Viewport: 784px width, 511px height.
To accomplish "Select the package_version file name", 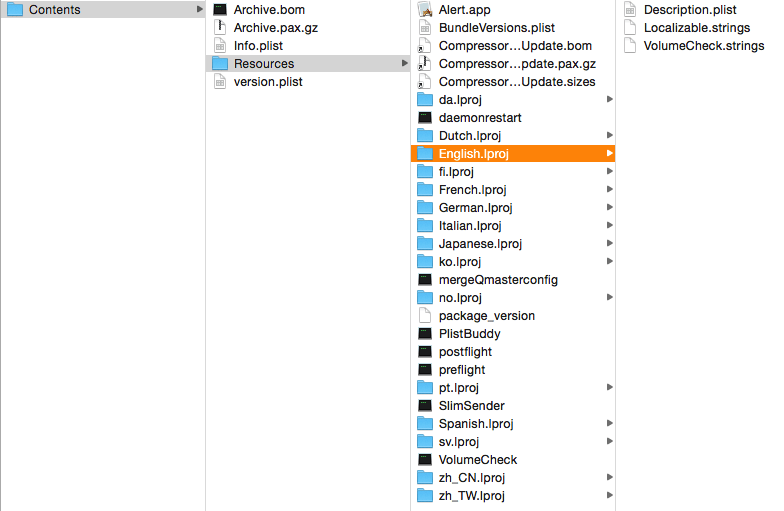I will tap(486, 316).
